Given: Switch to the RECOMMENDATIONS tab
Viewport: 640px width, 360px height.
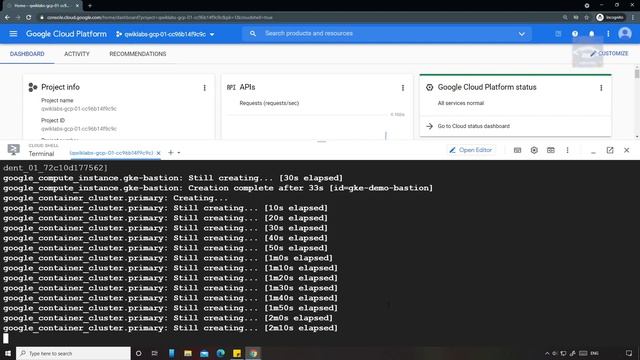Looking at the screenshot, I should click(138, 54).
